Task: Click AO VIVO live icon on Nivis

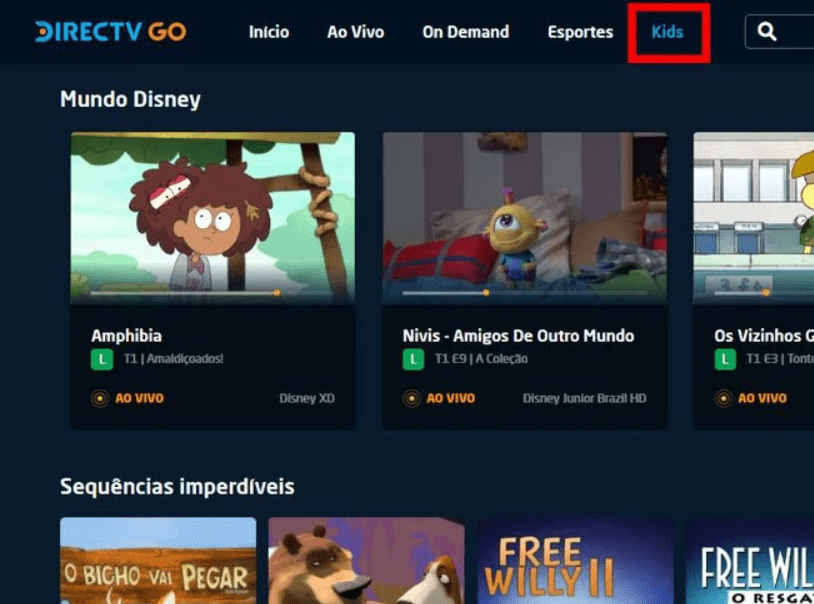Action: 412,398
